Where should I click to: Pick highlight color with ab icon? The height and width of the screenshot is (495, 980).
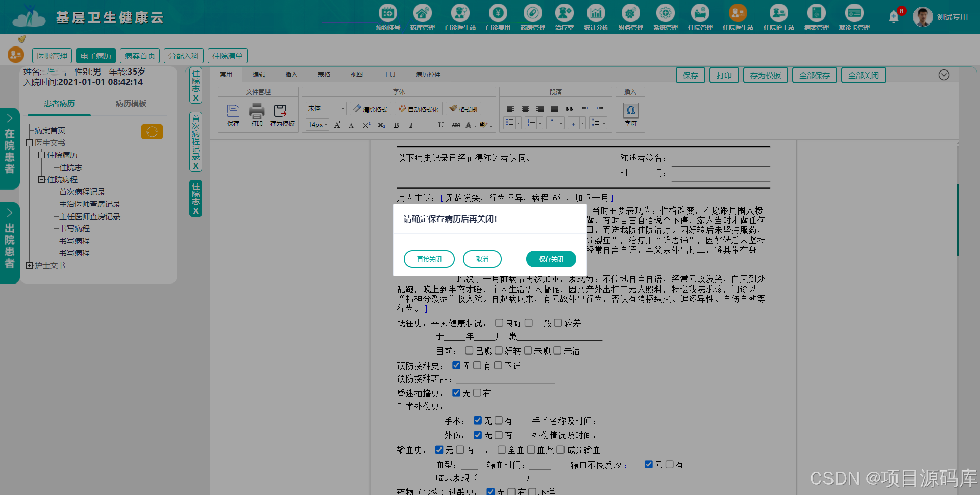(x=483, y=125)
